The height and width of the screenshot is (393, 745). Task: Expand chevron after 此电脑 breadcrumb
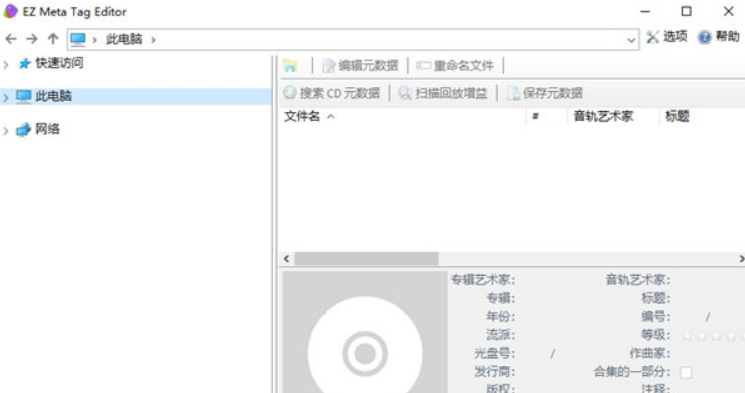[x=153, y=40]
